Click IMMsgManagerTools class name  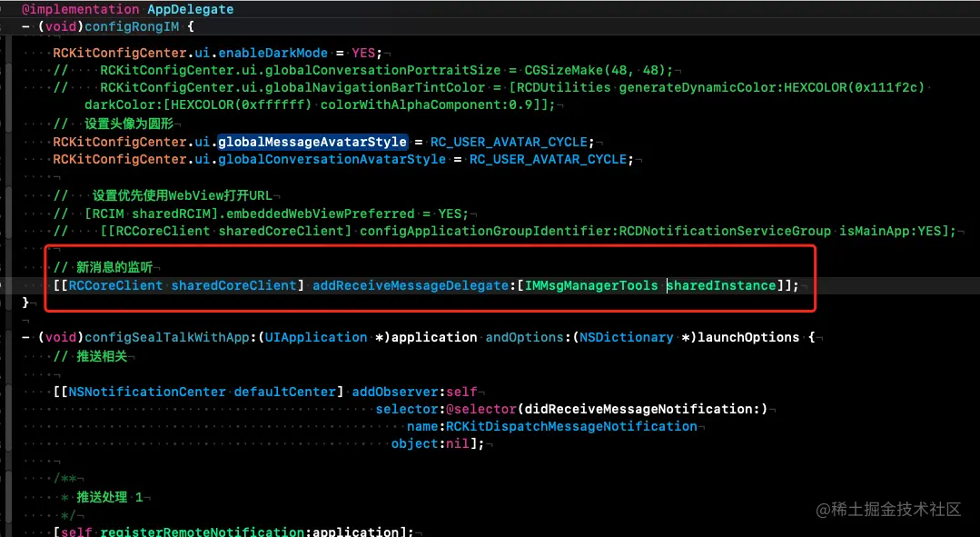click(x=591, y=285)
